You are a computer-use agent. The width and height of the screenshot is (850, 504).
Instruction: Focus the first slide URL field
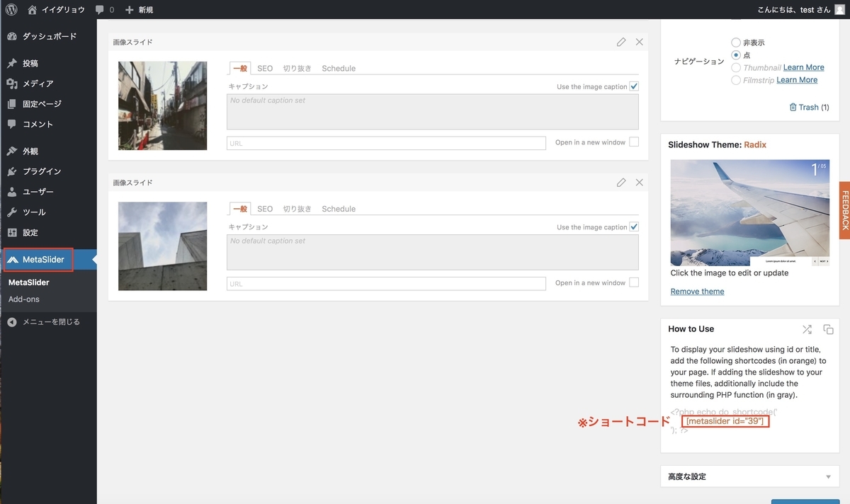coord(386,143)
